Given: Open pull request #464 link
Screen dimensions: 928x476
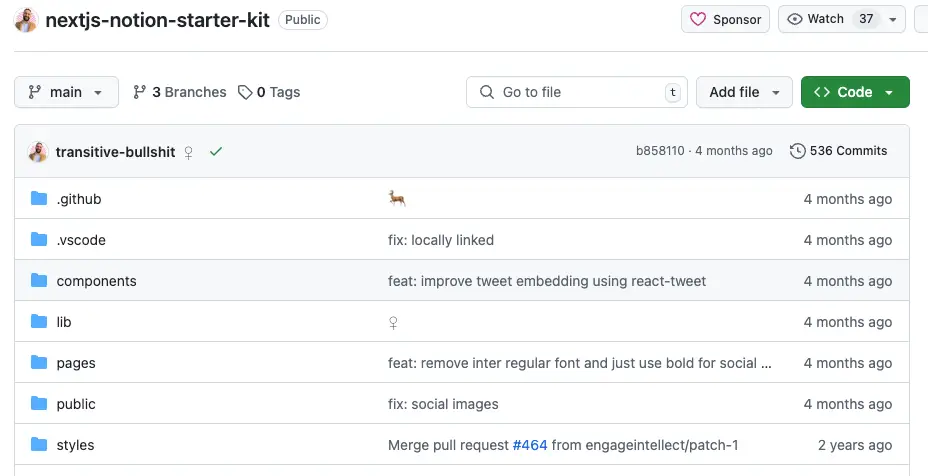Looking at the screenshot, I should click(530, 445).
